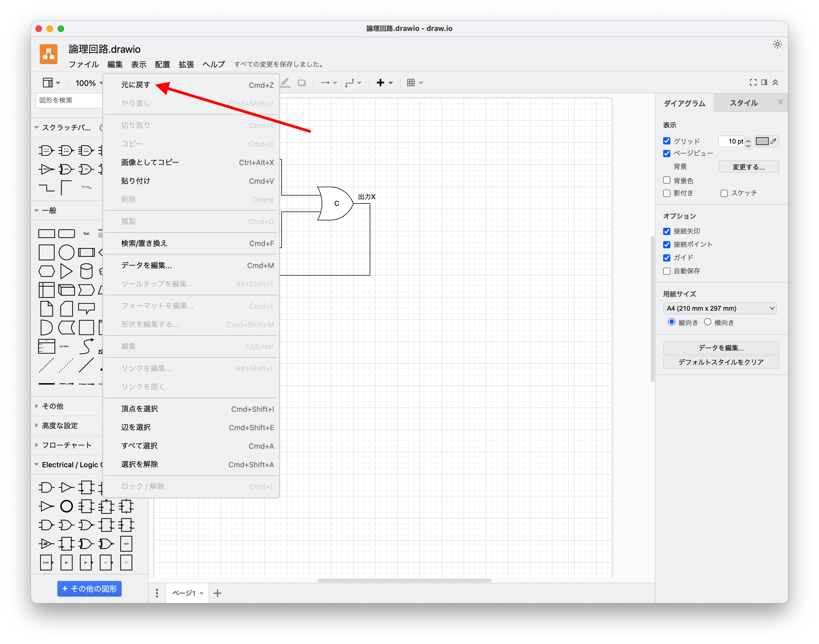Click the page options three-dot icon
Image resolution: width=819 pixels, height=644 pixels.
click(x=157, y=593)
